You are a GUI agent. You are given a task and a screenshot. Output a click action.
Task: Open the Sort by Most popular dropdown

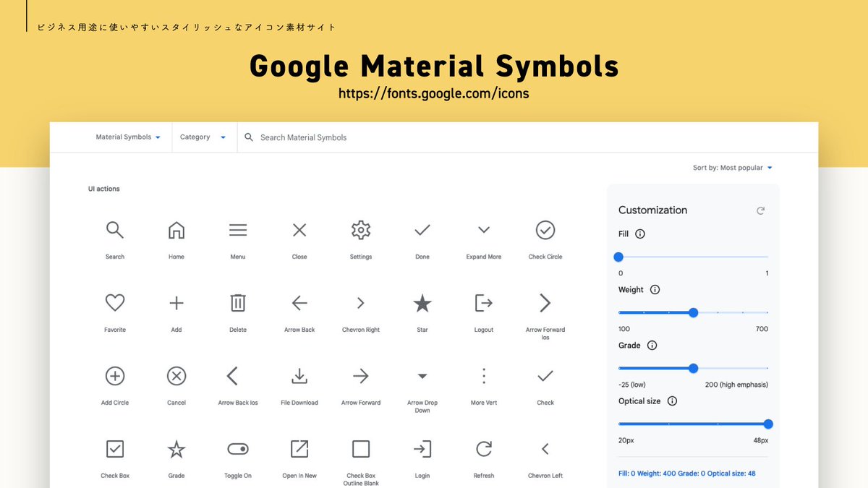tap(733, 168)
